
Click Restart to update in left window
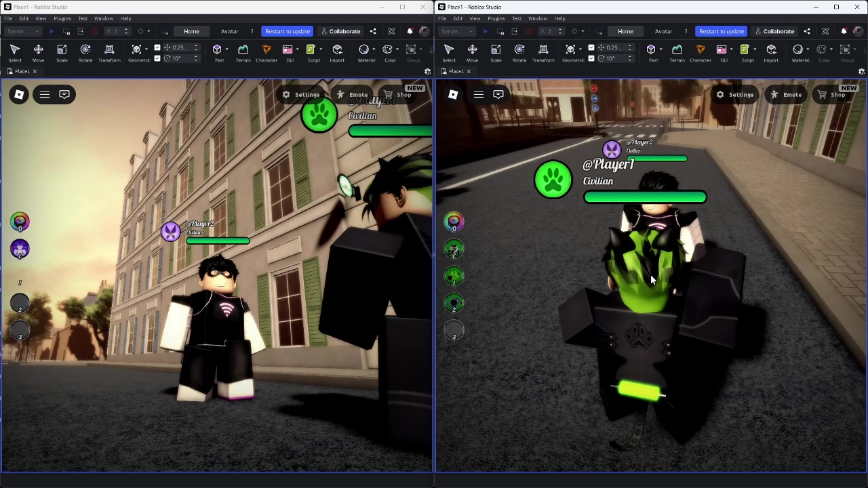click(288, 31)
